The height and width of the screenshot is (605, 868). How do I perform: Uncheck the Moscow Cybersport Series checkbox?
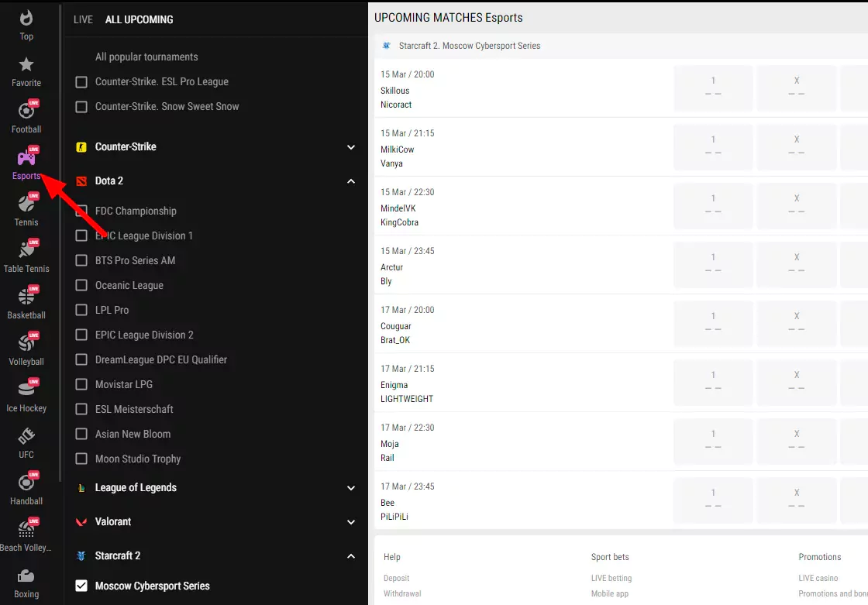81,586
